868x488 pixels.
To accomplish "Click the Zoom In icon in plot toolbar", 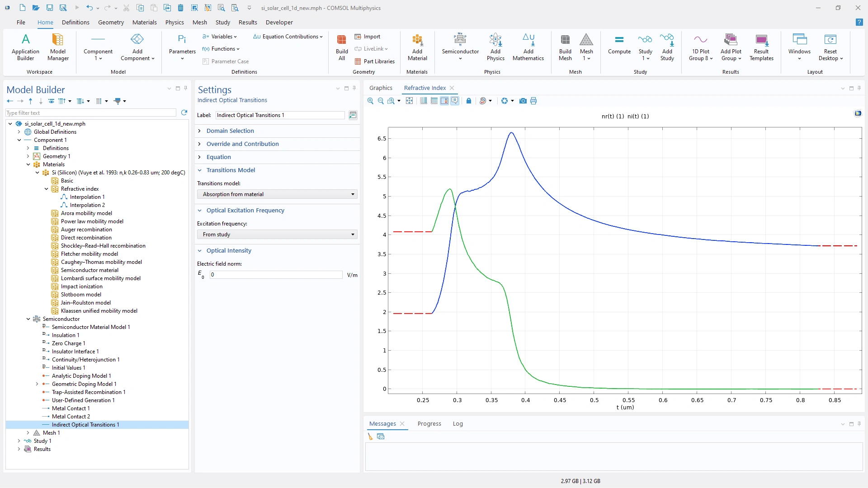I will pyautogui.click(x=370, y=101).
